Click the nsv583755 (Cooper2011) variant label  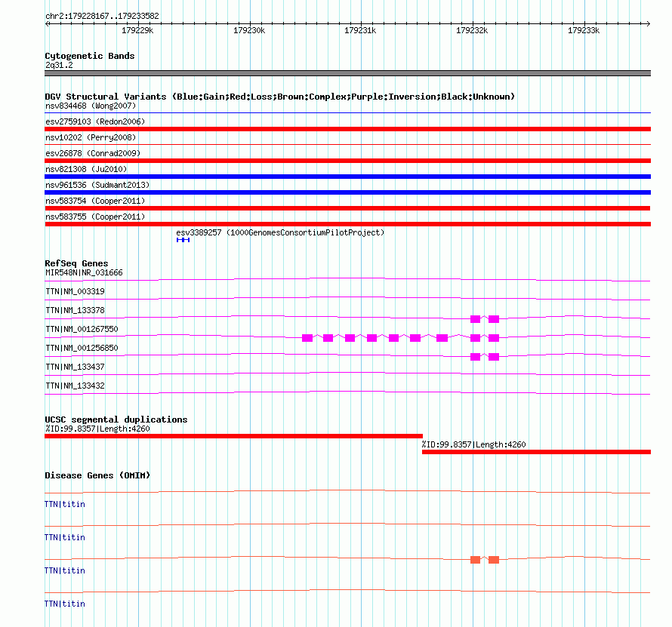tap(95, 217)
